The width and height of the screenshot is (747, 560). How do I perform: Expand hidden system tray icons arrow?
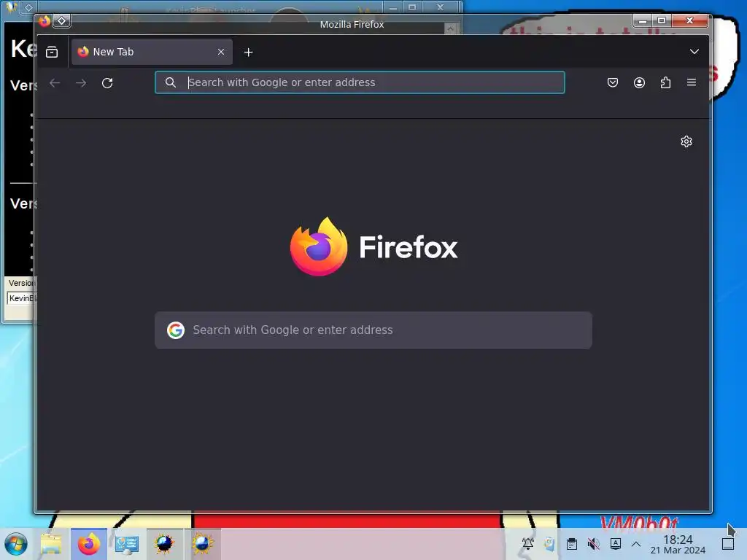pyautogui.click(x=636, y=543)
